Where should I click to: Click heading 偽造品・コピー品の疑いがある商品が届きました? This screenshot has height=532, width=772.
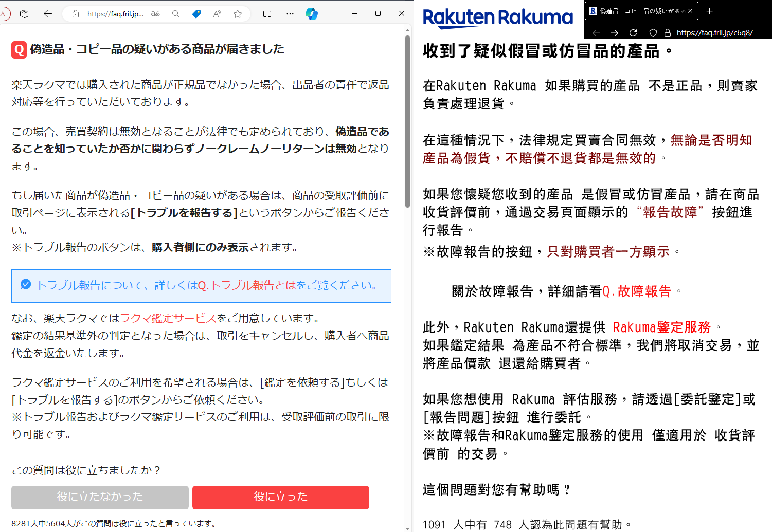coord(157,49)
